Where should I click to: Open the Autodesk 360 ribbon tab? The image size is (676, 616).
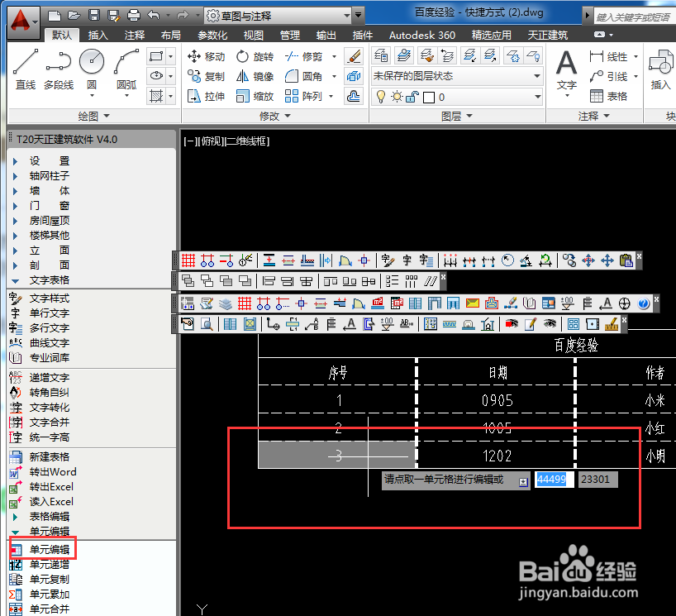pyautogui.click(x=422, y=35)
